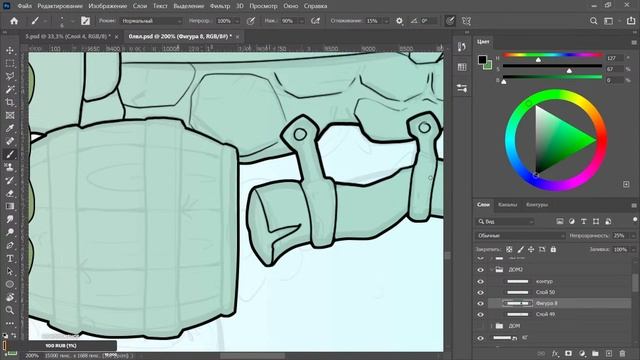640x360 pixels.
Task: Open options bar opacity 100% arrow
Action: 237,21
